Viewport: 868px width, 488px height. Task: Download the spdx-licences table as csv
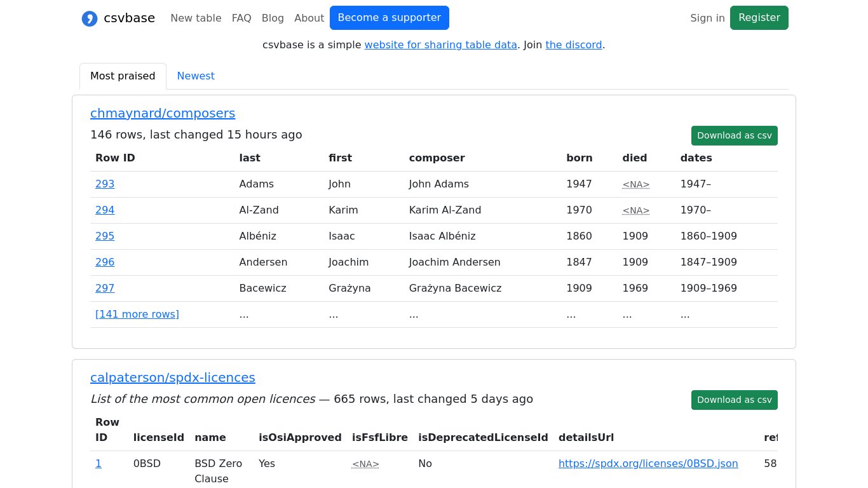pyautogui.click(x=734, y=400)
